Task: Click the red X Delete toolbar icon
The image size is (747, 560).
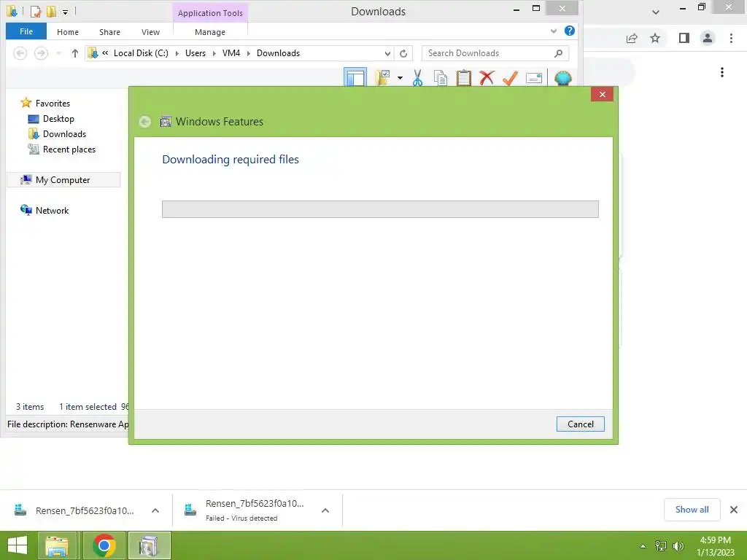Action: pos(487,77)
